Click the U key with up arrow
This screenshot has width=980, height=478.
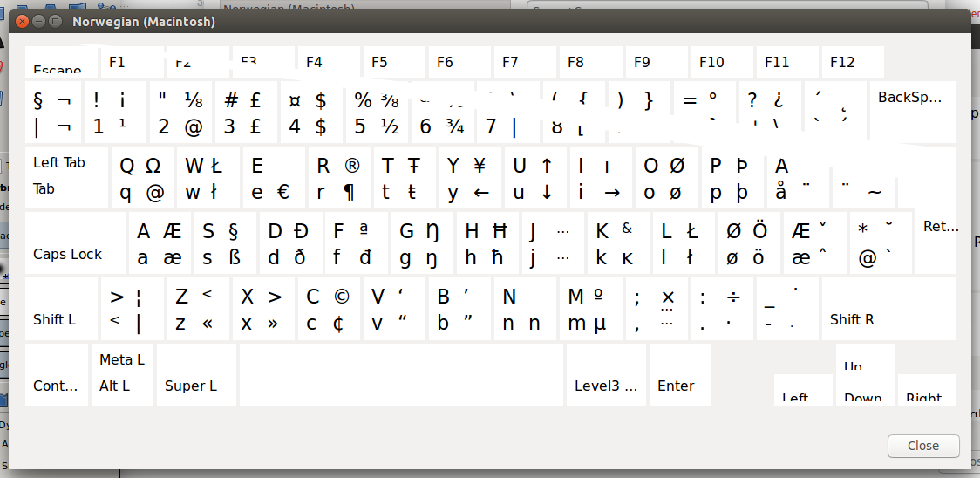click(x=536, y=177)
